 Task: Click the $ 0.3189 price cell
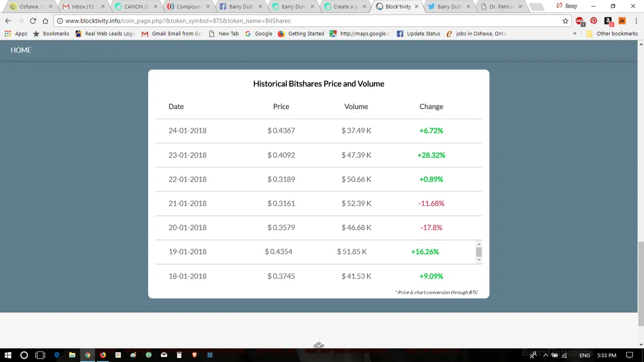click(281, 179)
